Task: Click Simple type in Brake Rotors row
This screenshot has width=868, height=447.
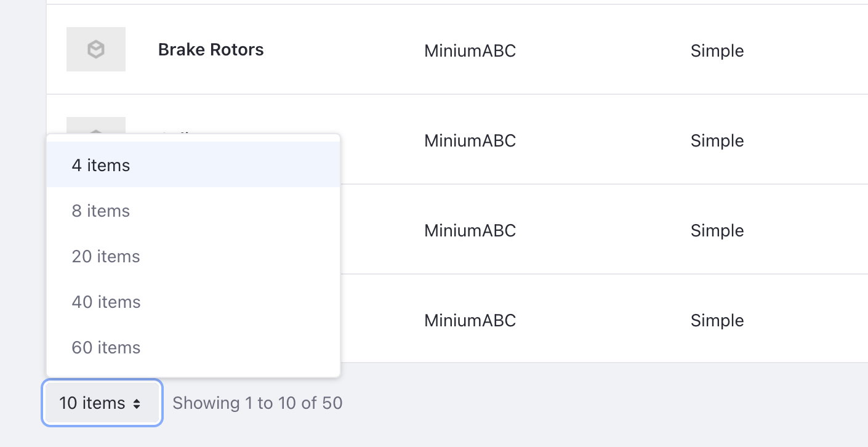Action: (717, 50)
